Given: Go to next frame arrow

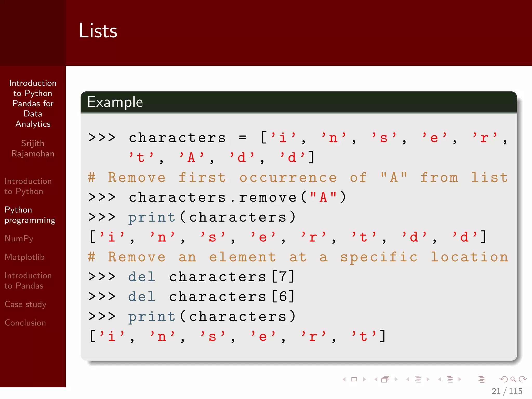Looking at the screenshot, I should click(396, 379).
